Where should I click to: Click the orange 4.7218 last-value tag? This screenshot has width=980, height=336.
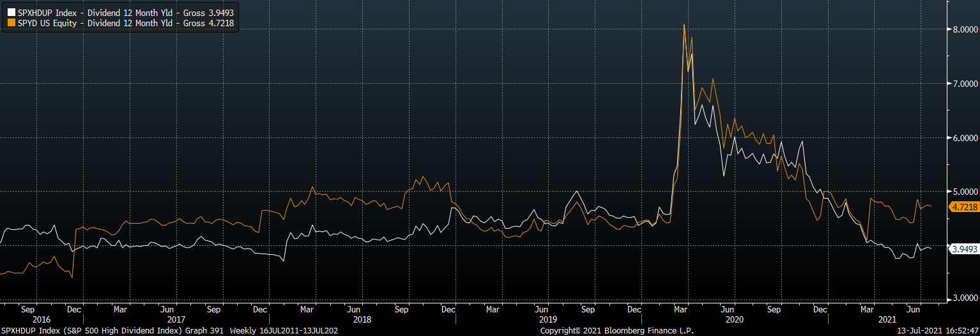tap(964, 207)
